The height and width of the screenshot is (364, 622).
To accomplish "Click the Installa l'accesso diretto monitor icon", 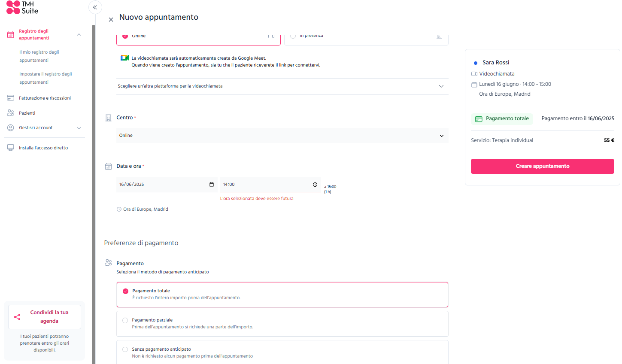I will (x=11, y=148).
